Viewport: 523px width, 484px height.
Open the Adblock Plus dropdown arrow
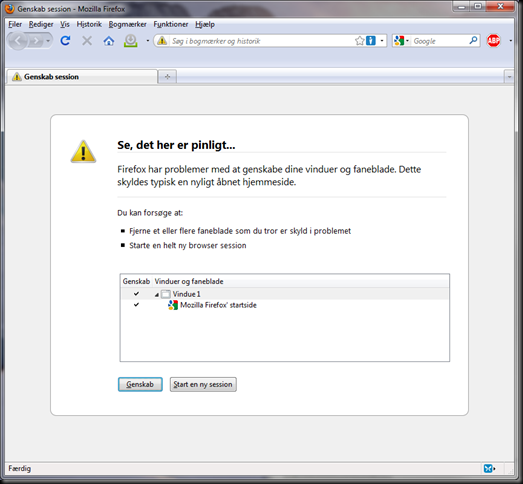pyautogui.click(x=510, y=41)
